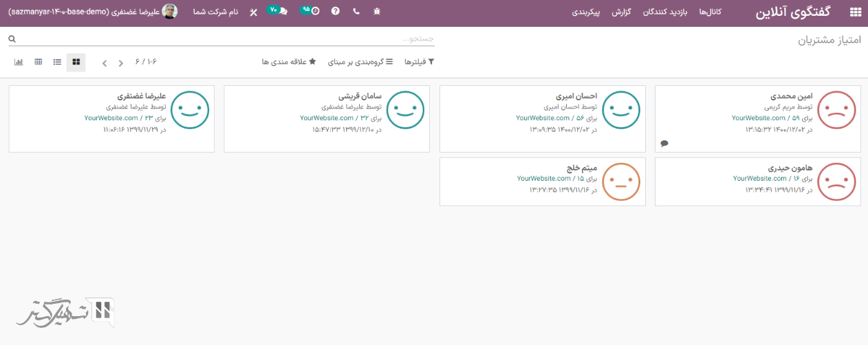Viewport: 868px width, 345px height.
Task: Click the search magnifier icon
Action: pos(12,40)
